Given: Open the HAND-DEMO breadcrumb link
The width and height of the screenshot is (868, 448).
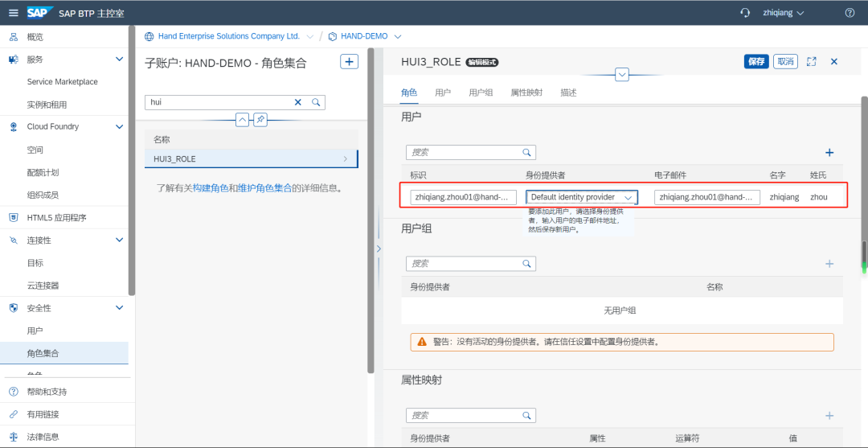Looking at the screenshot, I should (x=364, y=36).
